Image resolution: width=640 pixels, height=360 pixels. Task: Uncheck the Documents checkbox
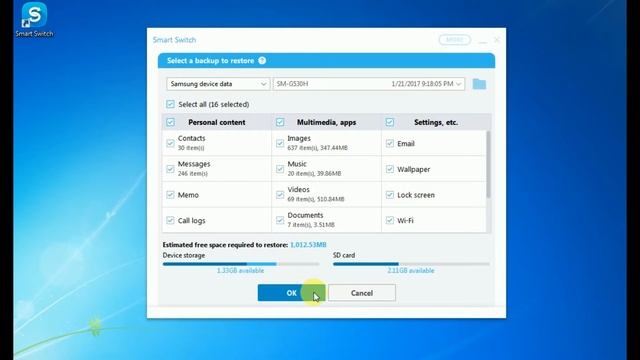pyautogui.click(x=280, y=220)
